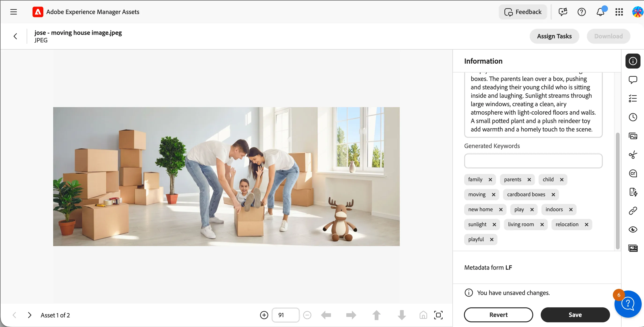Open the version history clock icon
Image resolution: width=644 pixels, height=327 pixels.
click(x=633, y=117)
